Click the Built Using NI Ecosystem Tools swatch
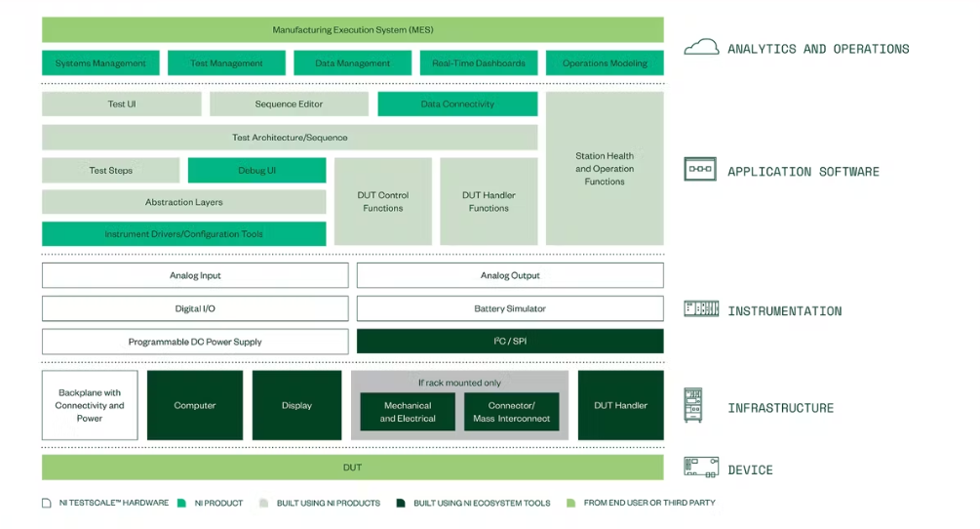The width and height of the screenshot is (980, 529). point(401,503)
